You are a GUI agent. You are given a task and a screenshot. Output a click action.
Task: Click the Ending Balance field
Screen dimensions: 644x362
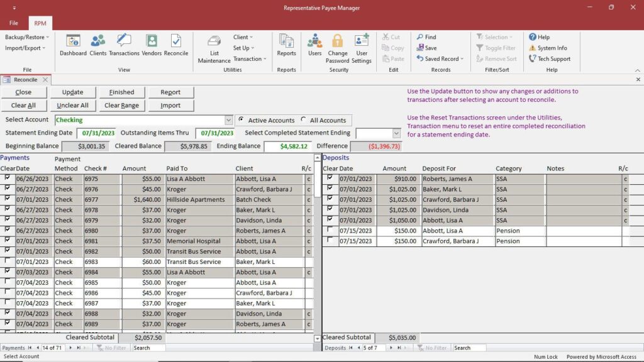click(x=287, y=146)
